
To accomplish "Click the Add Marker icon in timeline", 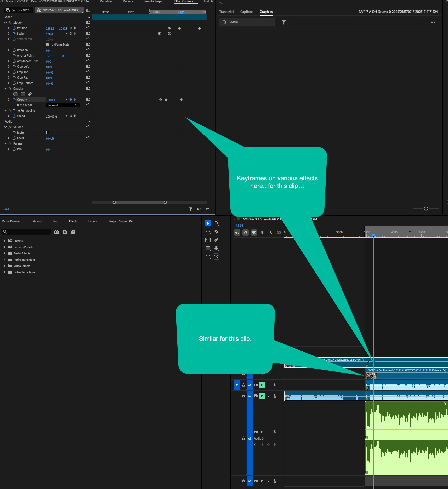I will 262,232.
